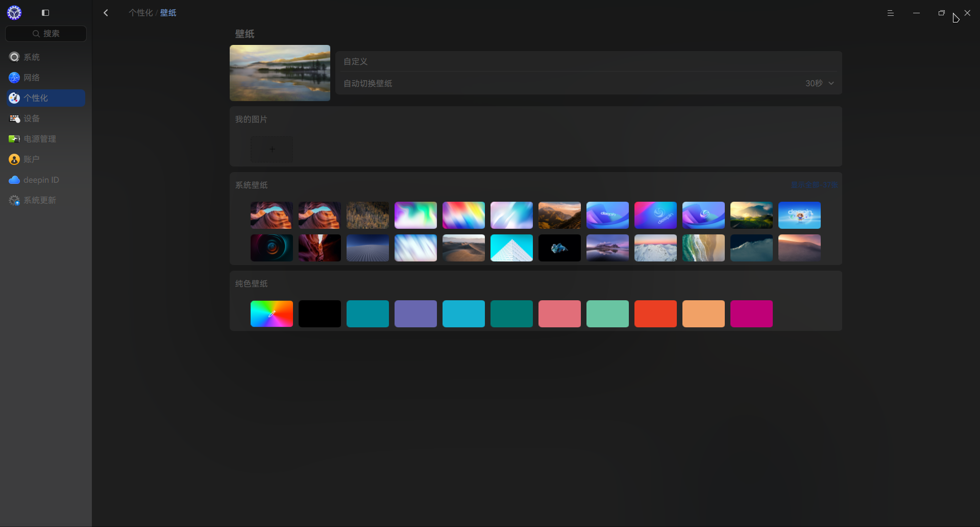Click the 个性化 breadcrumb link

point(141,13)
